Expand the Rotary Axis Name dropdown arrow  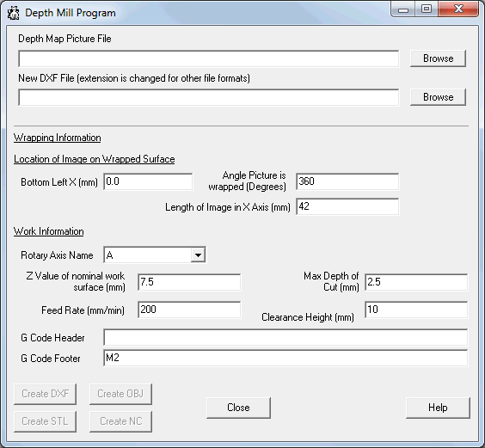pyautogui.click(x=198, y=255)
